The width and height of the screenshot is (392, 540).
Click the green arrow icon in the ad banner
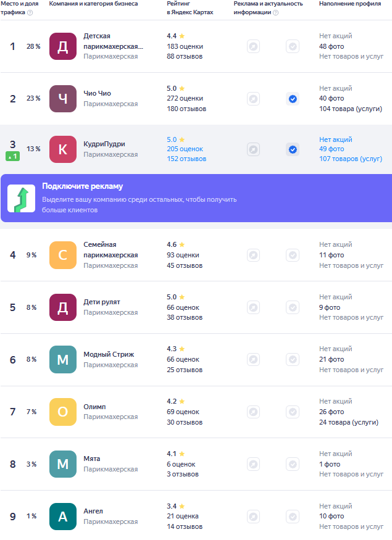tap(21, 198)
